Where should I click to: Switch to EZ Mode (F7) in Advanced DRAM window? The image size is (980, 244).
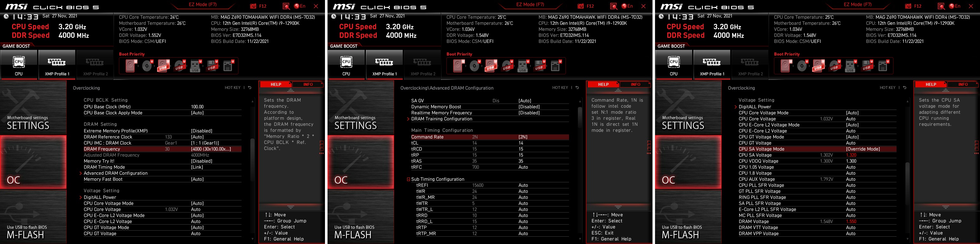[x=530, y=4]
